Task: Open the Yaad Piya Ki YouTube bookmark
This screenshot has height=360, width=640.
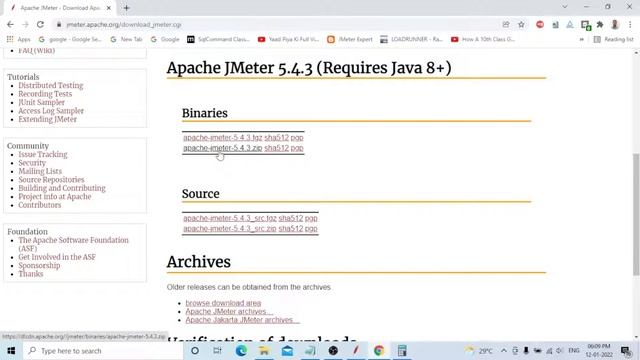Action: pyautogui.click(x=289, y=39)
